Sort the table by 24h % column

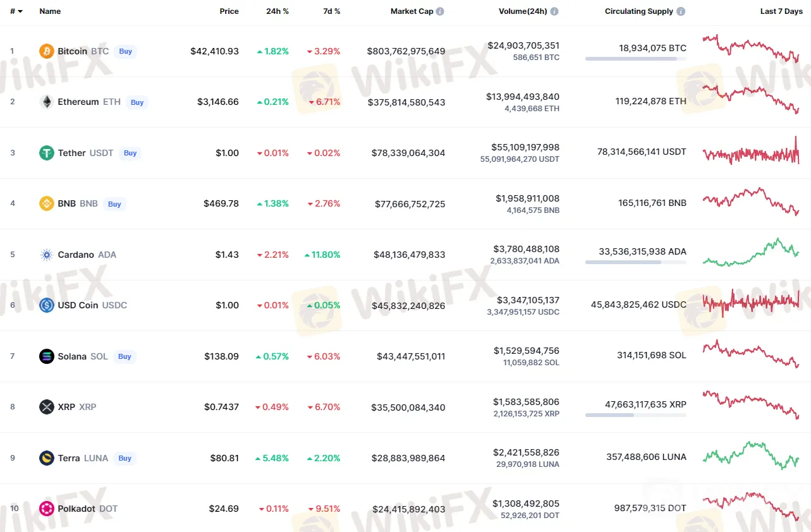point(277,11)
